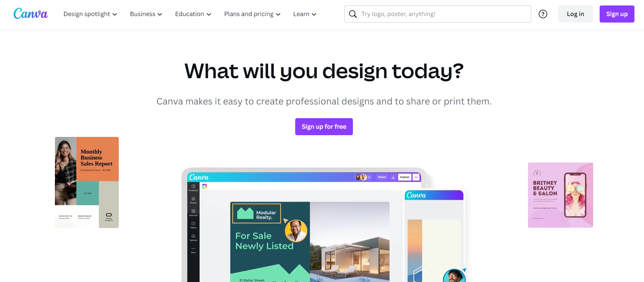Click the rainbow color swatch in mockup
The height and width of the screenshot is (282, 644).
pos(204,186)
